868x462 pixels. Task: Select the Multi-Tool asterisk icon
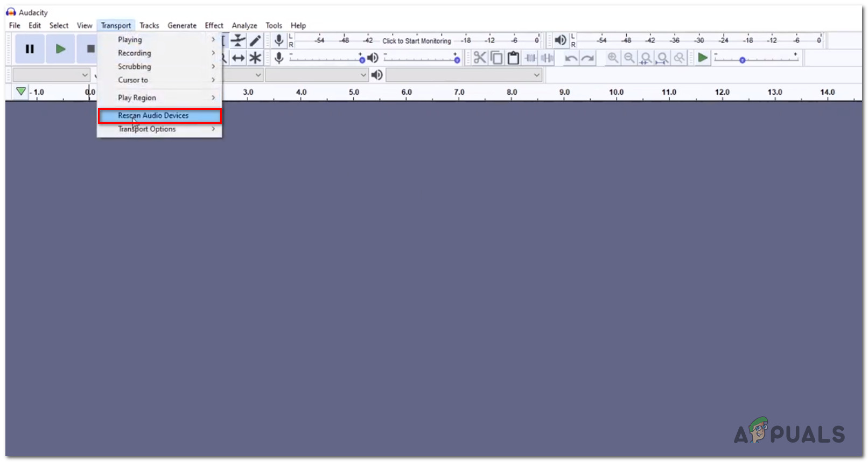point(255,58)
